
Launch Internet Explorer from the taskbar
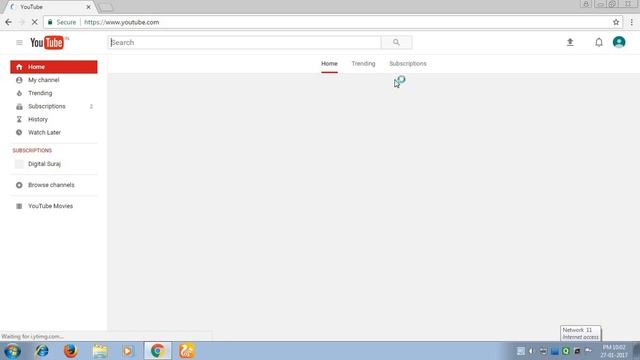pyautogui.click(x=42, y=351)
